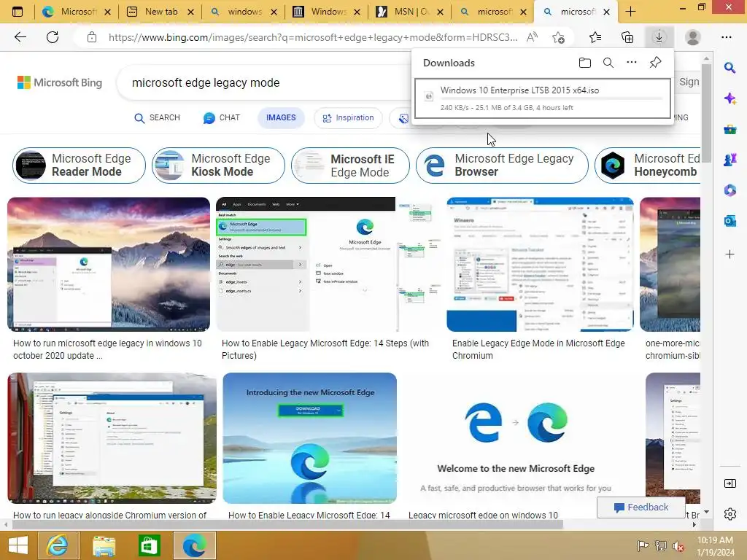This screenshot has height=560, width=747.
Task: Open mountain wallpaper Edge legacy thumbnail
Action: point(109,264)
